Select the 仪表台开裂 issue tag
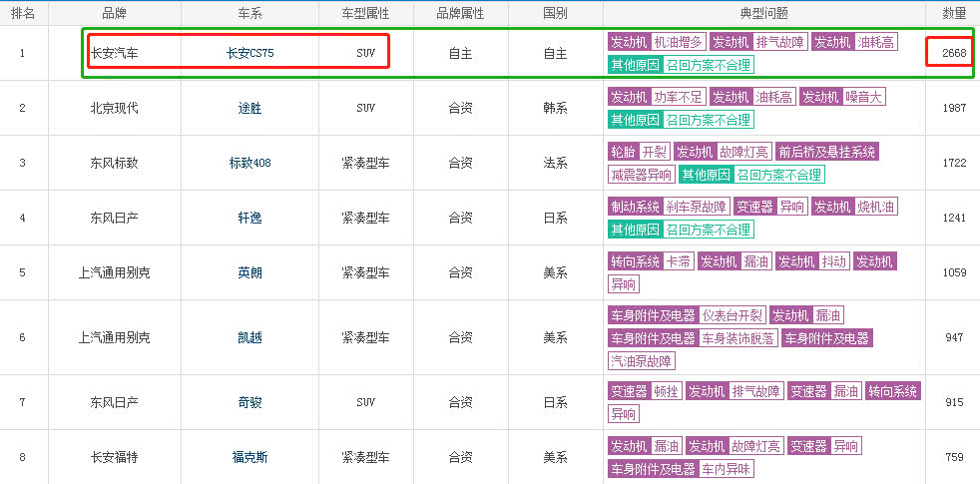This screenshot has height=484, width=980. 732,314
